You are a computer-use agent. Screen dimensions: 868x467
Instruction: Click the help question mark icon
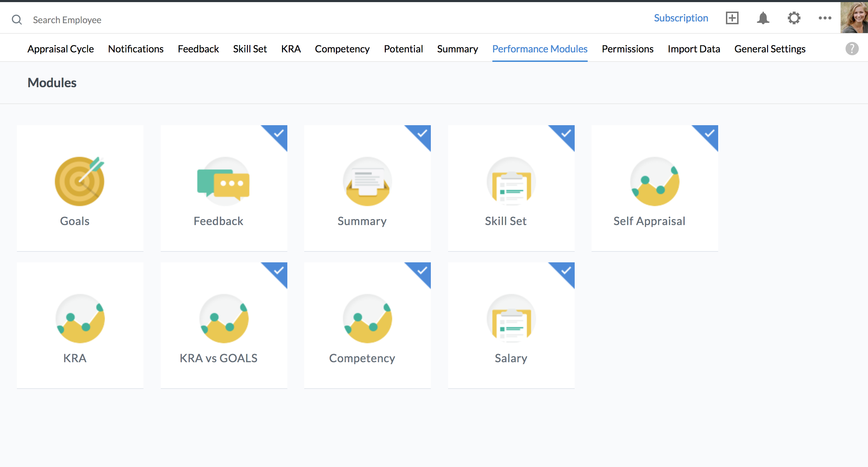(852, 49)
